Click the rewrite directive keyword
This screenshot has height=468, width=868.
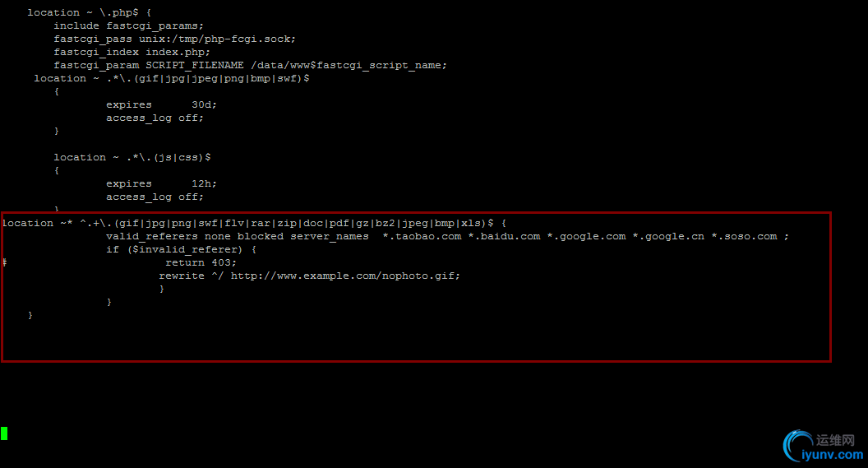(181, 276)
